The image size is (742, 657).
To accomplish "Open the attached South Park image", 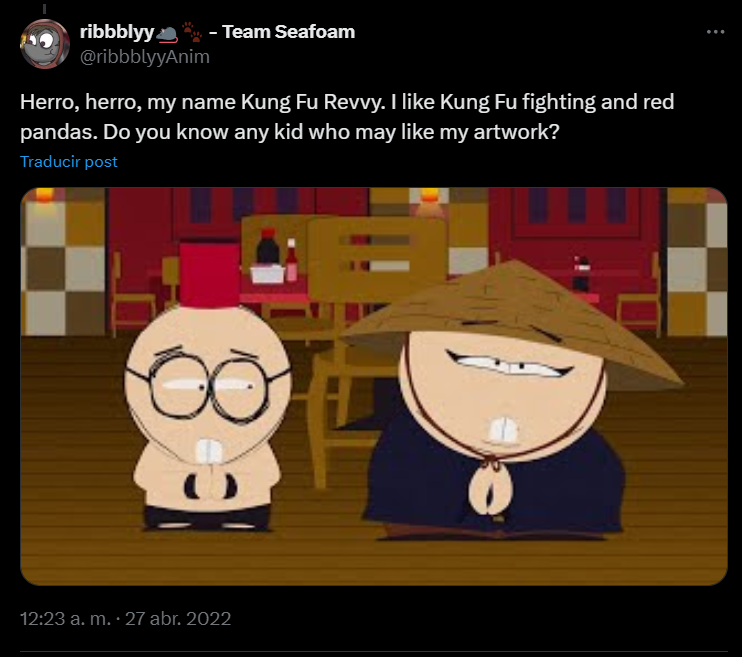I will tap(373, 386).
